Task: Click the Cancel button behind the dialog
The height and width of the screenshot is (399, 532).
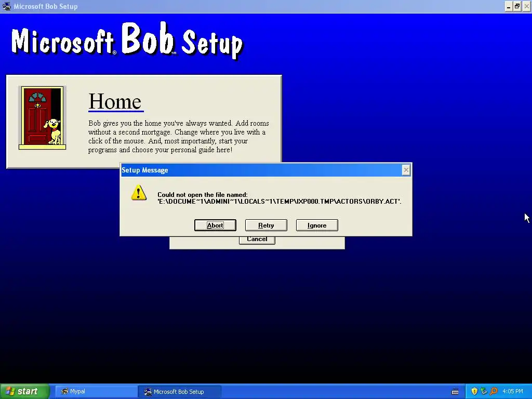Action: pyautogui.click(x=257, y=240)
